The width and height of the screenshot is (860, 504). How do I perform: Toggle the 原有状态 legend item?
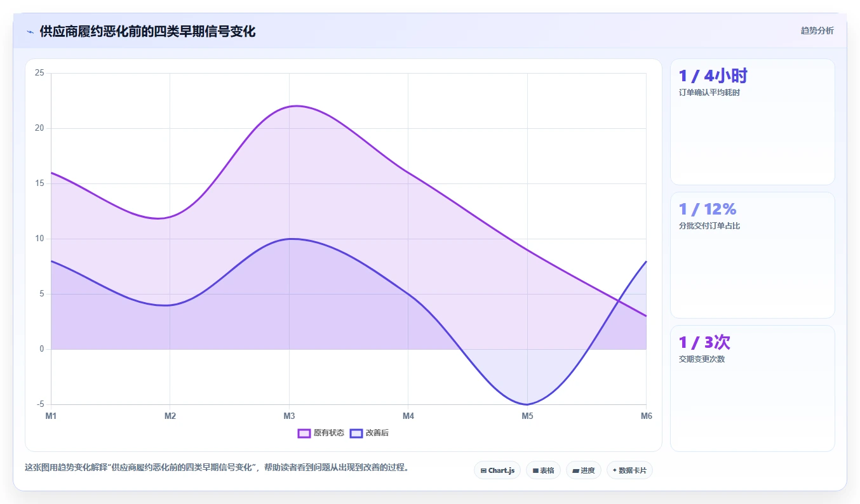(x=321, y=433)
